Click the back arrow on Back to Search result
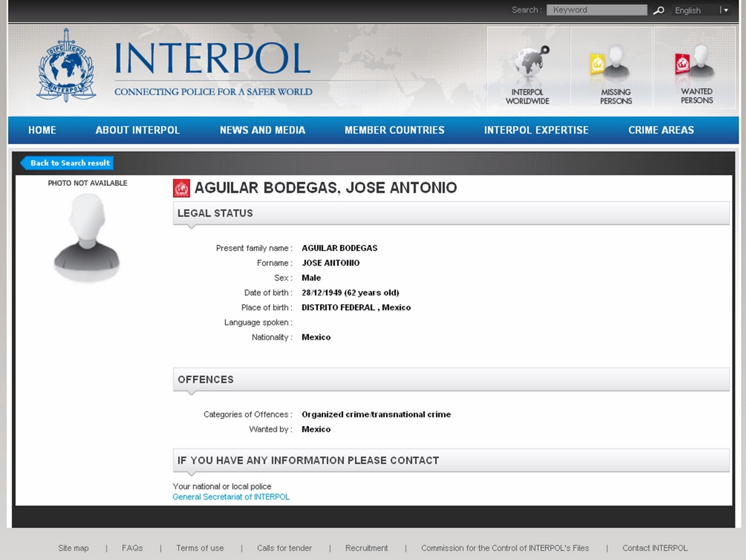 tap(22, 163)
